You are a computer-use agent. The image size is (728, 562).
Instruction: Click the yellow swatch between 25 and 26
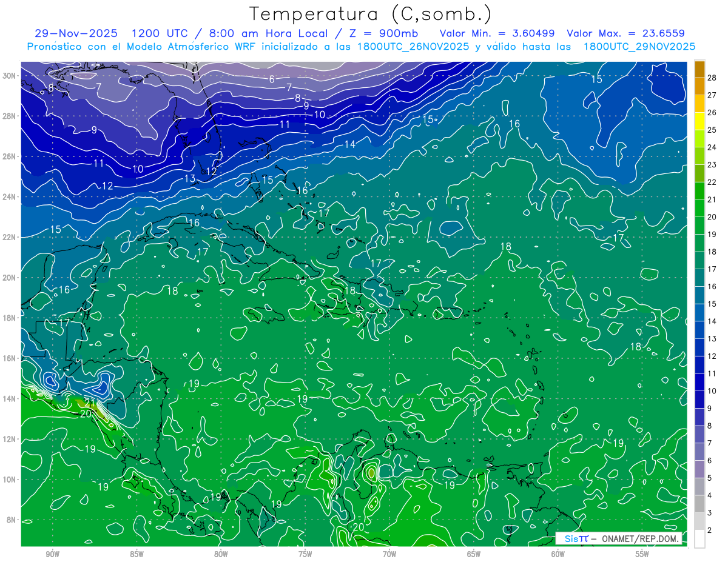699,121
